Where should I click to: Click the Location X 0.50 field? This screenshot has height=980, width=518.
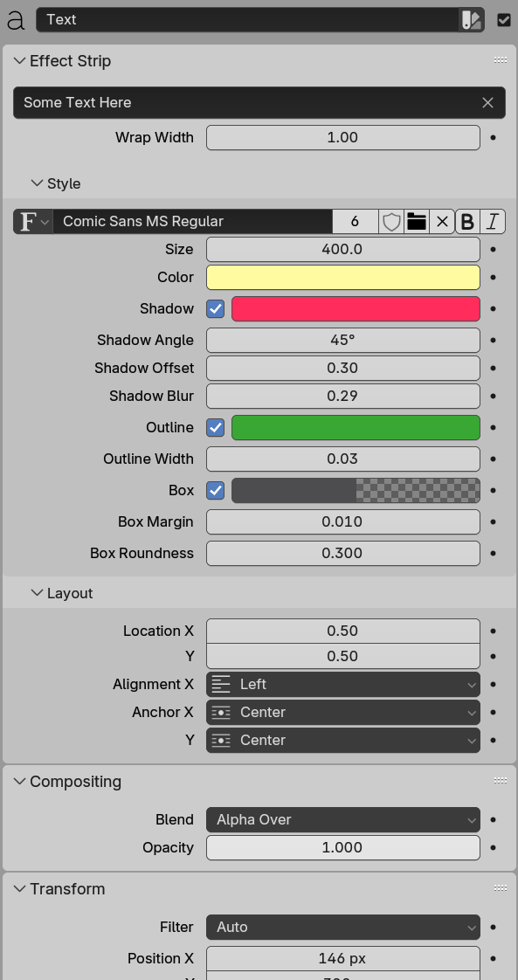click(343, 631)
